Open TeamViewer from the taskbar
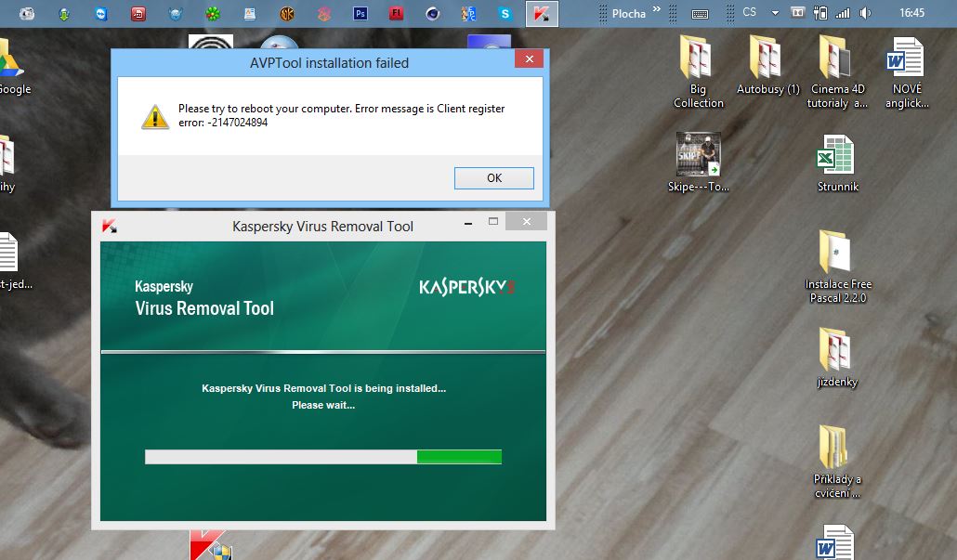 click(x=101, y=13)
